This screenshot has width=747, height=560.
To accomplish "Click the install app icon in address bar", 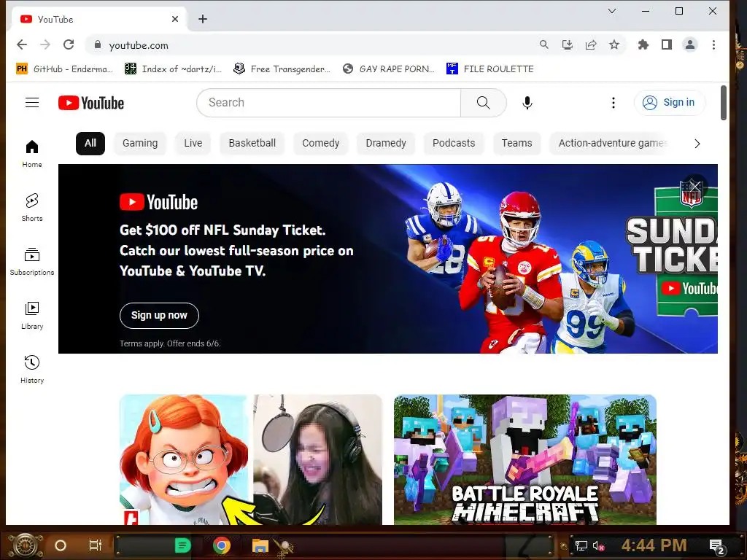I will point(567,44).
